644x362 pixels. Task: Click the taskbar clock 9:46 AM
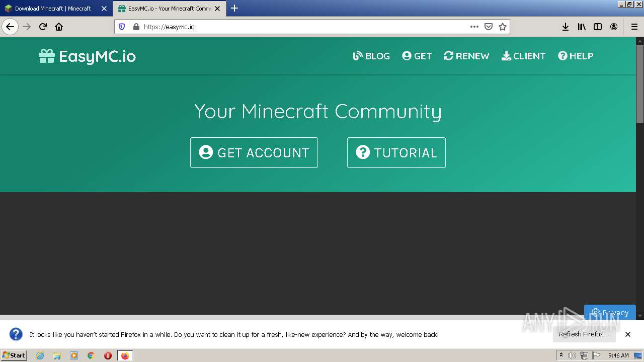(x=618, y=355)
